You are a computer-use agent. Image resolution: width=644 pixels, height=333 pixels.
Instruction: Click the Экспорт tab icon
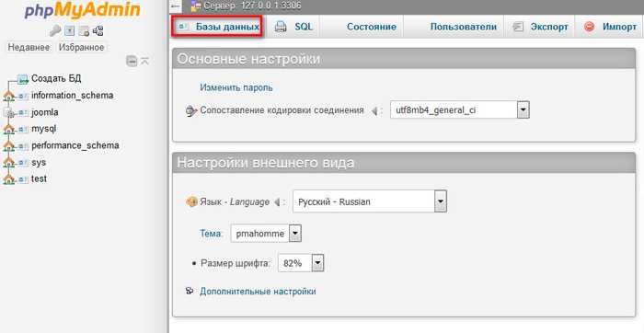pos(518,27)
